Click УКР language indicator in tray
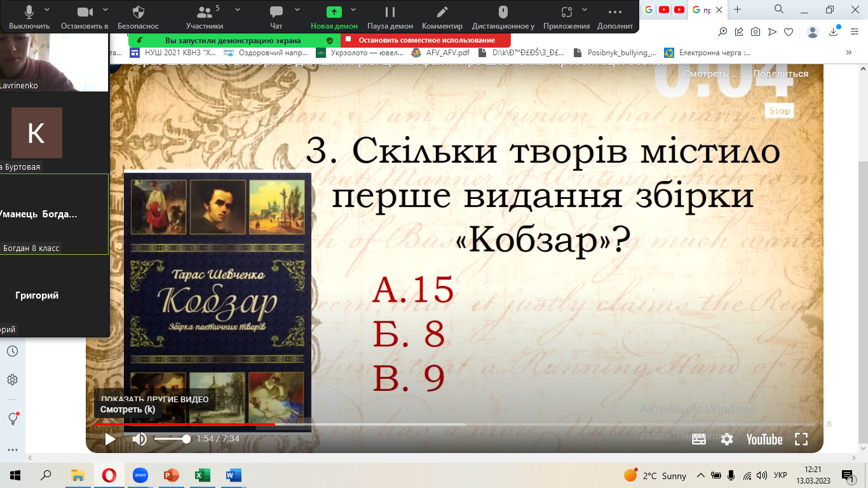This screenshot has width=868, height=488. (x=780, y=475)
